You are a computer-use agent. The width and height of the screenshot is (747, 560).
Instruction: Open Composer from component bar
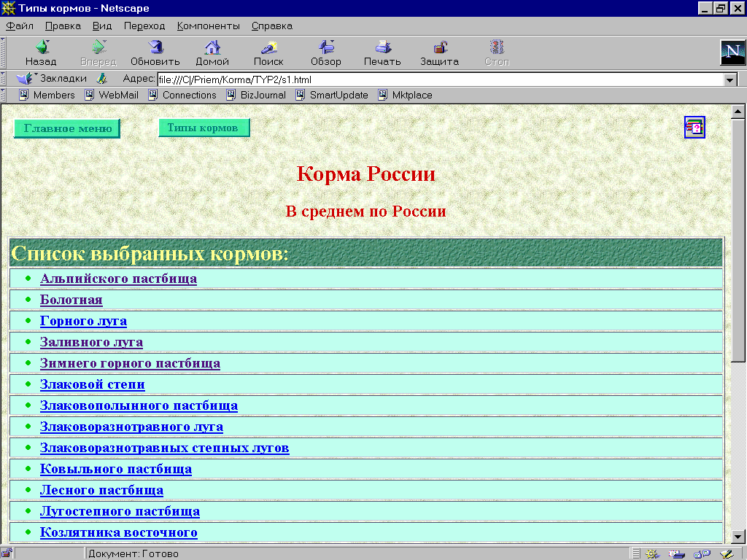tap(727, 554)
